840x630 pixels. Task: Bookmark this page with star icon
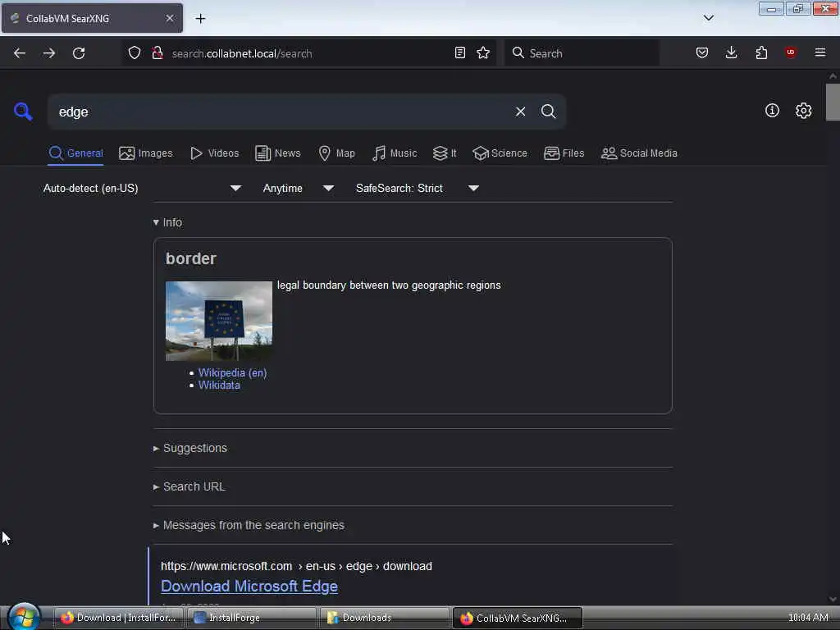[483, 52]
